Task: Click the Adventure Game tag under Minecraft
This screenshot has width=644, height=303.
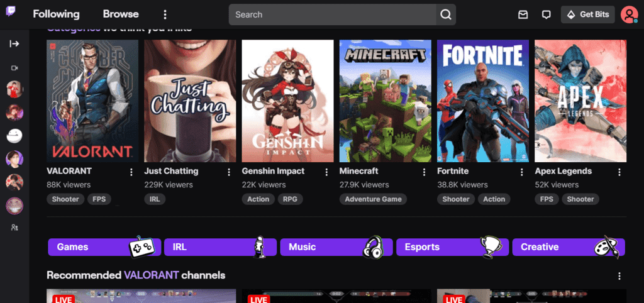Action: (374, 199)
